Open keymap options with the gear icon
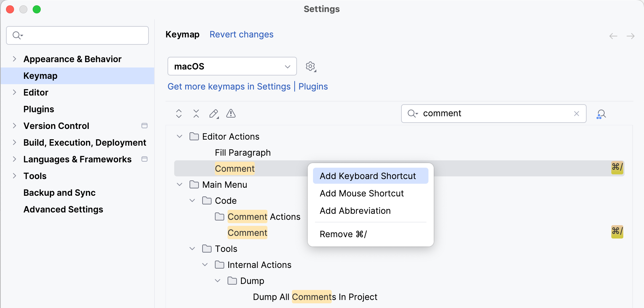The width and height of the screenshot is (644, 308). pos(310,66)
